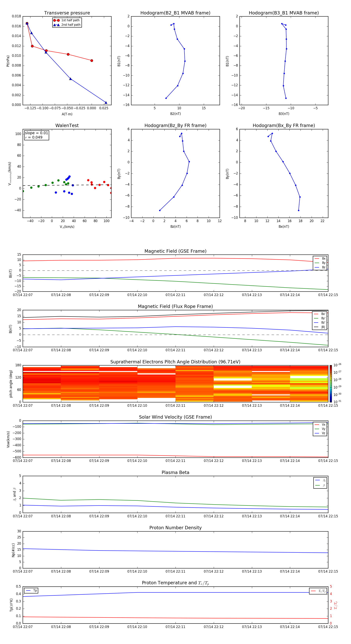Click 'Hodogram(B3_B1 MVAB frame)' title
The width and height of the screenshot is (351, 644).
pos(284,13)
